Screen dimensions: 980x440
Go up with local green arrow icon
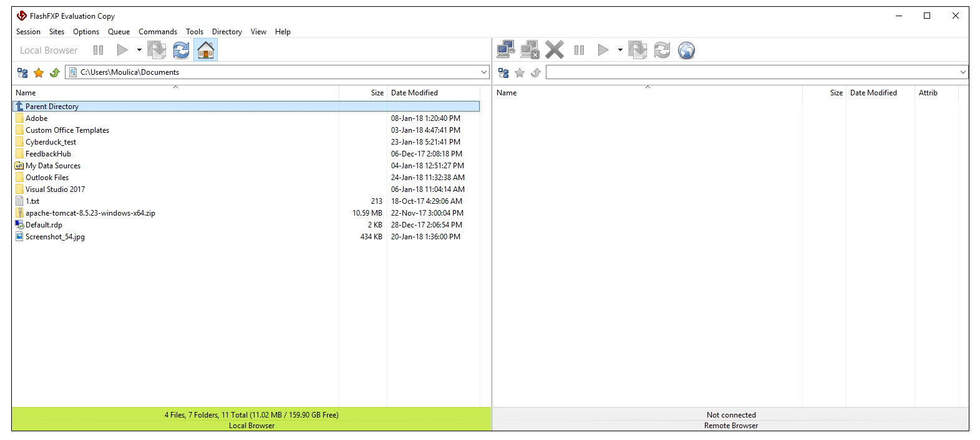(55, 73)
